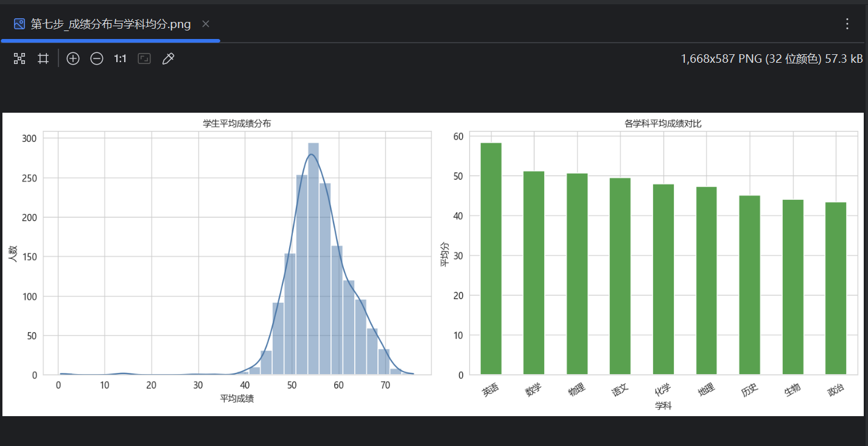Screen dimensions: 868x446
Task: Click the image file icon in tab
Action: pyautogui.click(x=19, y=24)
